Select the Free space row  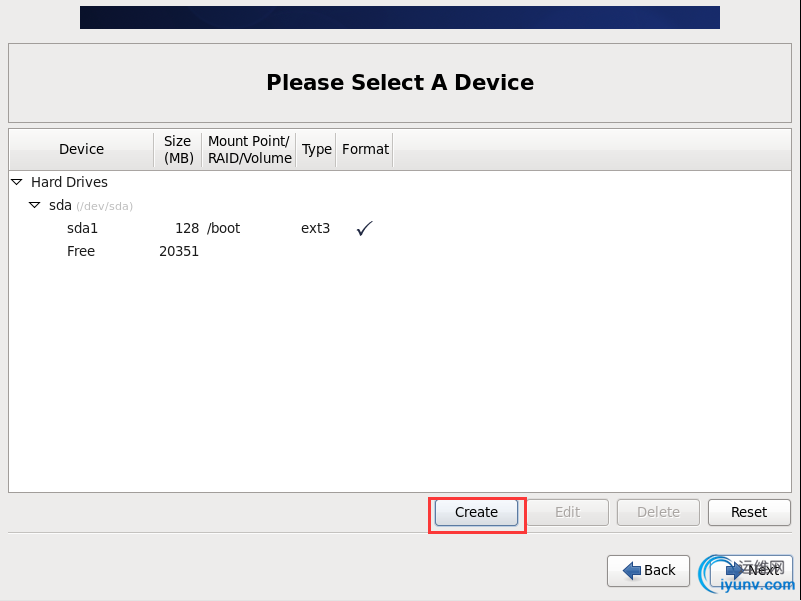click(399, 251)
